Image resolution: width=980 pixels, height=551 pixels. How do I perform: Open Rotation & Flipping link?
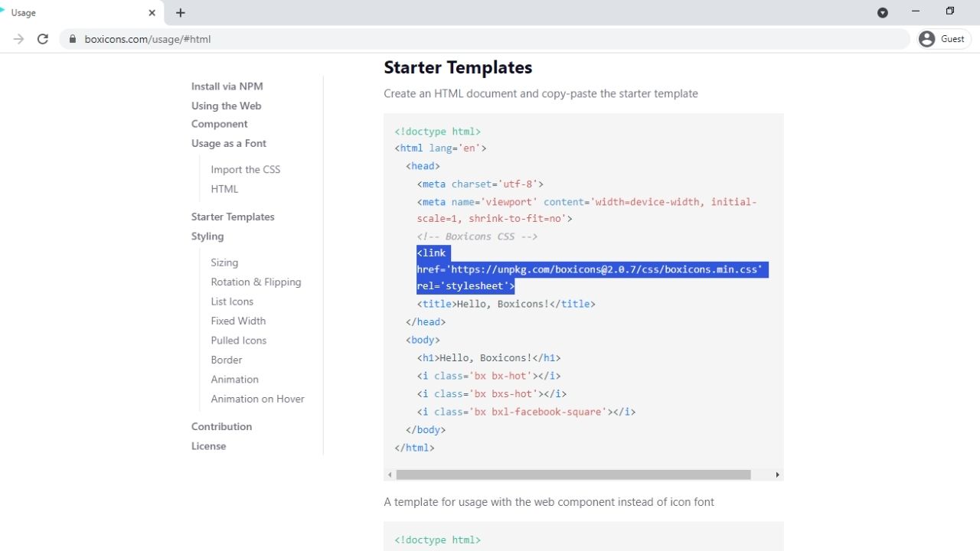pyautogui.click(x=256, y=282)
